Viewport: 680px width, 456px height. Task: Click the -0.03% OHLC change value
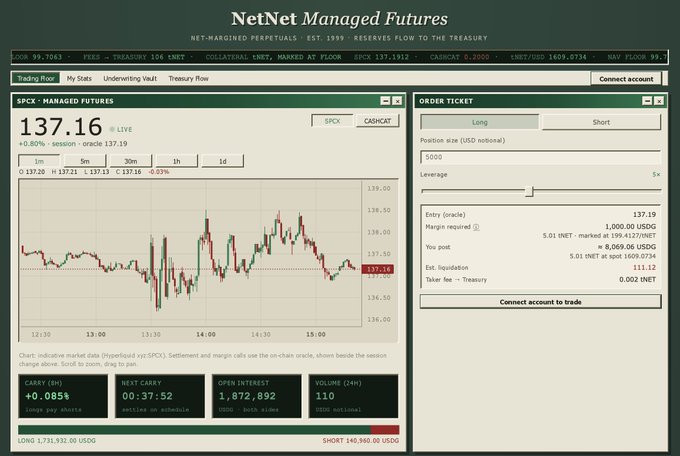click(159, 172)
